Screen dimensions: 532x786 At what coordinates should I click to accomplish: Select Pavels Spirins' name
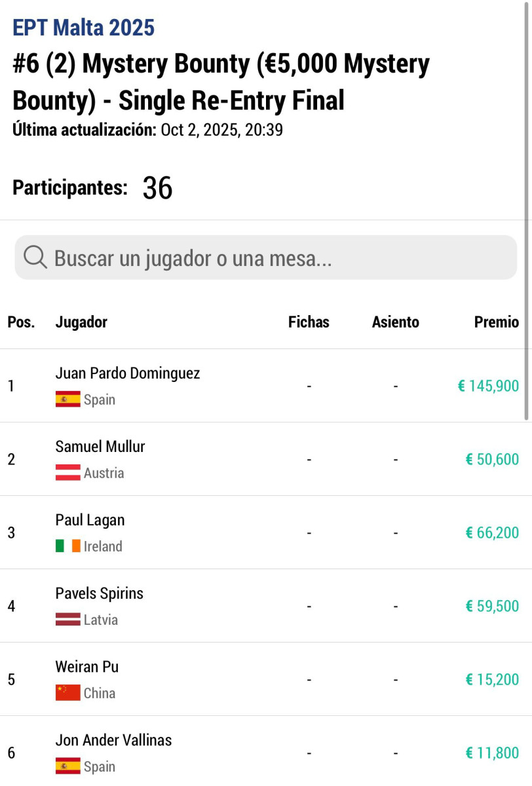click(100, 593)
